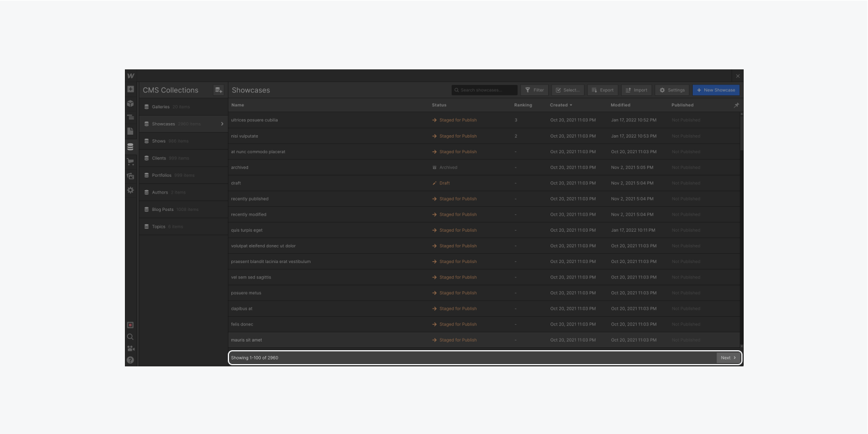Viewport: 868px width, 434px height.
Task: Export the Showcases collection
Action: 603,90
